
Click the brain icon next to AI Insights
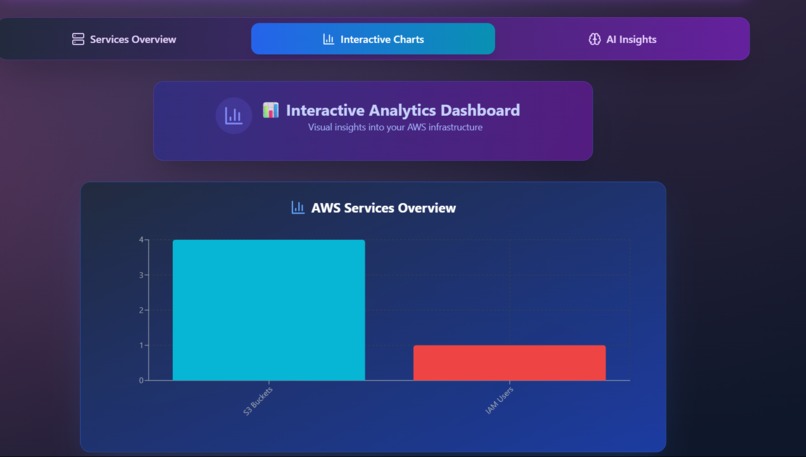point(595,39)
